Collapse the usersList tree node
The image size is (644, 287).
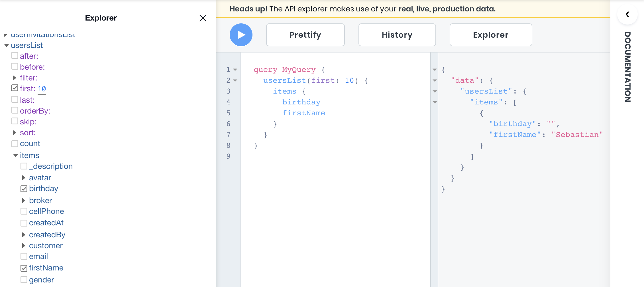click(7, 45)
